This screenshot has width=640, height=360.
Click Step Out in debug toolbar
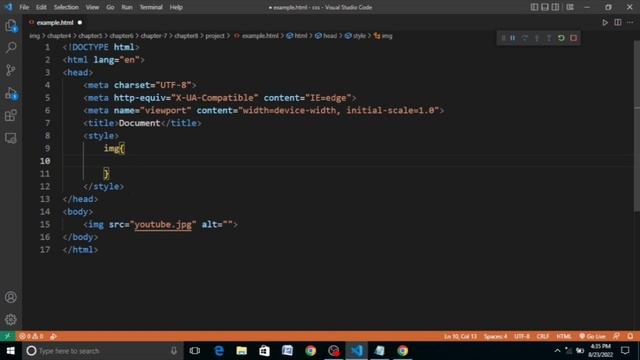point(549,38)
